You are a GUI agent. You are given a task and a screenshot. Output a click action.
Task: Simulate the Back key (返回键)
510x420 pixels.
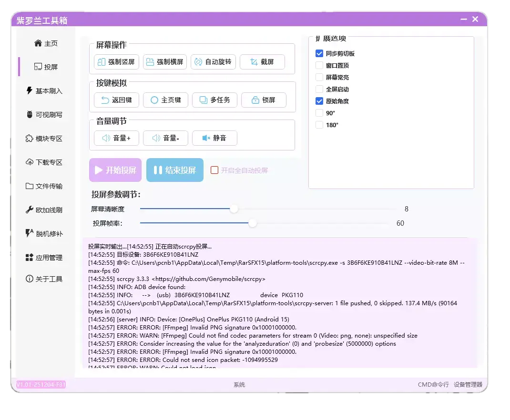117,100
